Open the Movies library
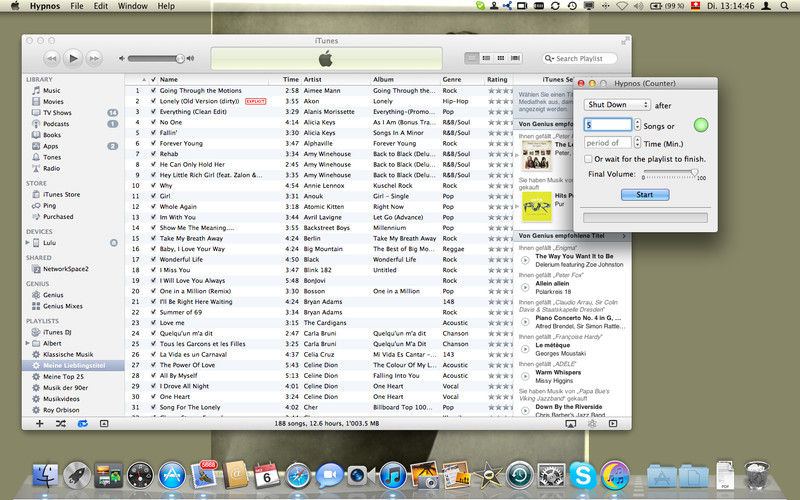 pos(53,102)
